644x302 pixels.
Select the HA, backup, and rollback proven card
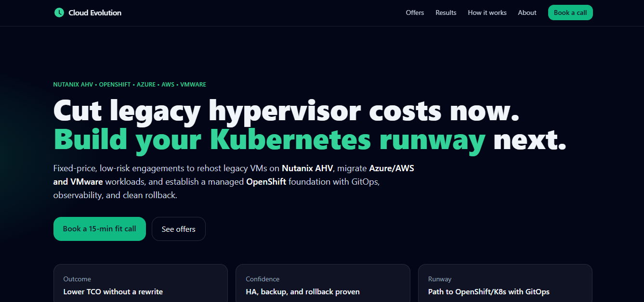[x=322, y=284]
